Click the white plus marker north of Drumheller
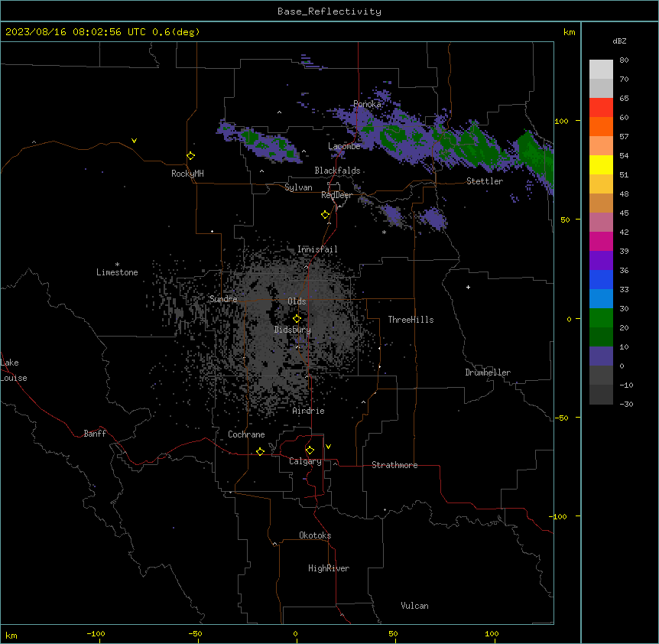Screen dimensions: 659x644 [x=468, y=287]
